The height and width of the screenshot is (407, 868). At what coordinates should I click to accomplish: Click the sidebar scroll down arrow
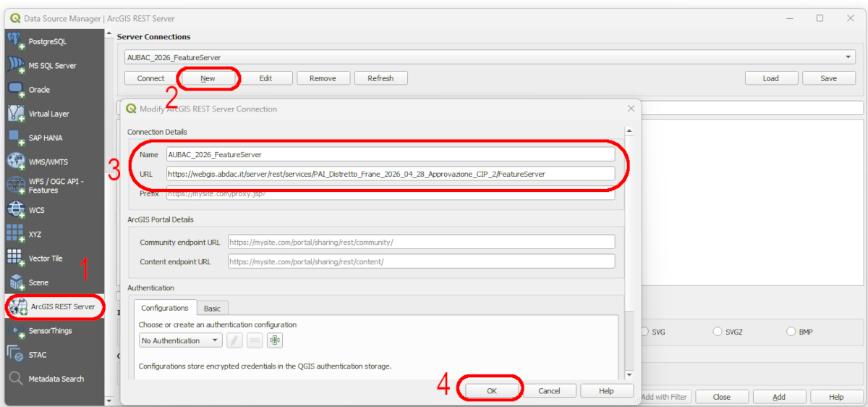tap(109, 400)
